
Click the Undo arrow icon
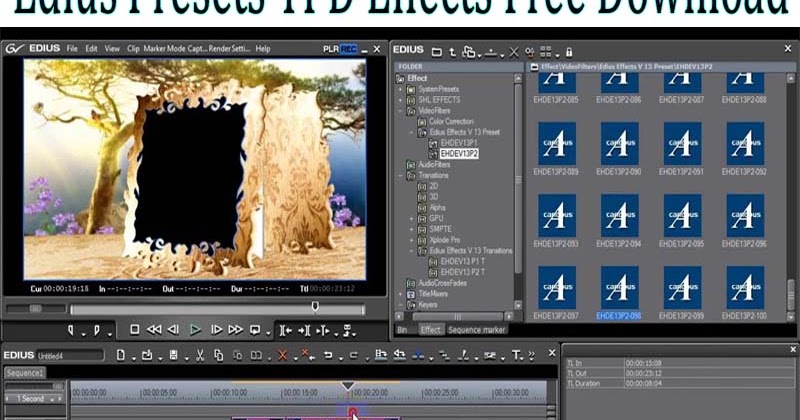[x=329, y=355]
